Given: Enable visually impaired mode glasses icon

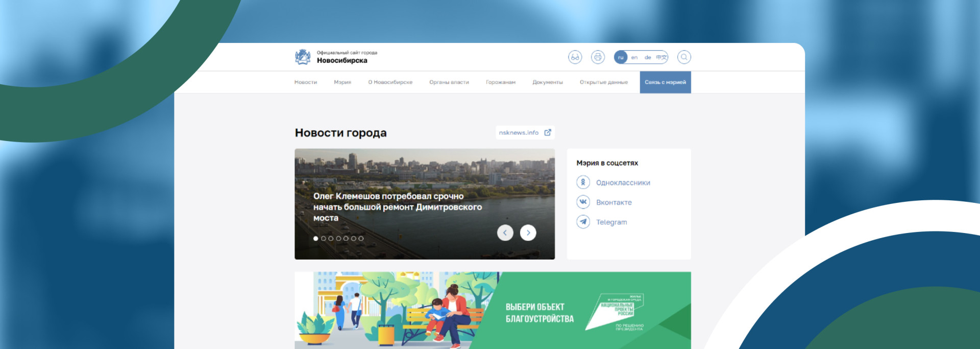Looking at the screenshot, I should click(575, 57).
